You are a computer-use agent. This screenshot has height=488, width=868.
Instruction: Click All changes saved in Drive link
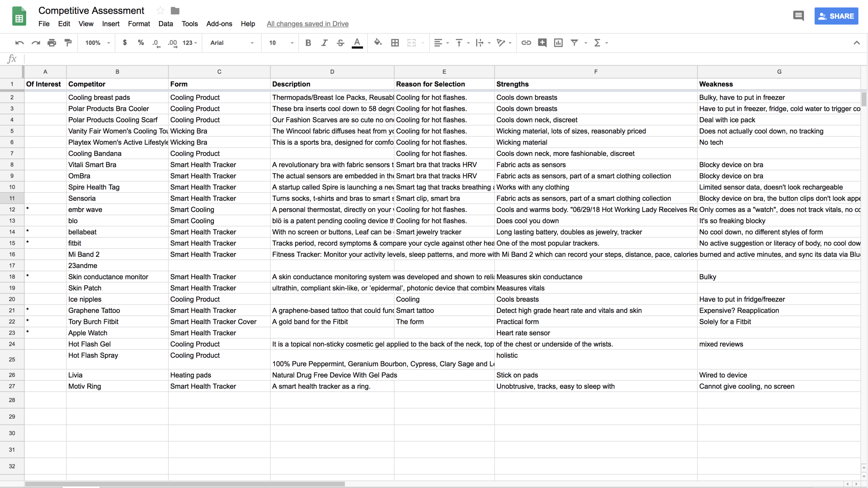[x=307, y=24]
